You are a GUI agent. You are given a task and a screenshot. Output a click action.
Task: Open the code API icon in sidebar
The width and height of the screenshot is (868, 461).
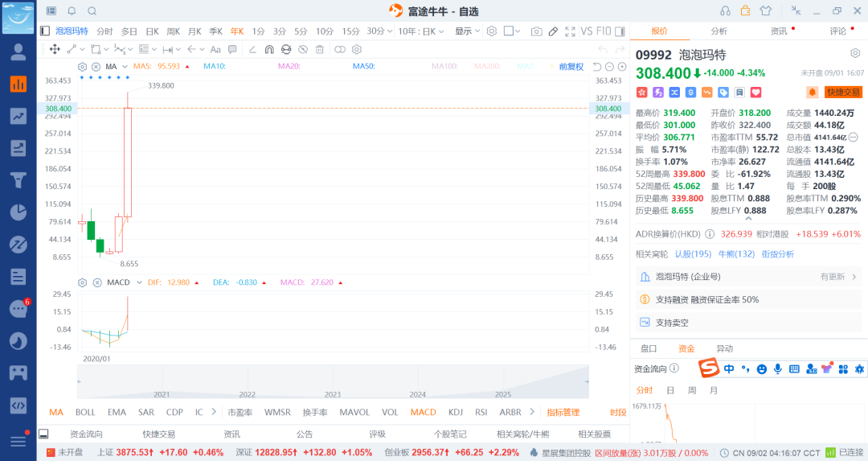tap(18, 405)
